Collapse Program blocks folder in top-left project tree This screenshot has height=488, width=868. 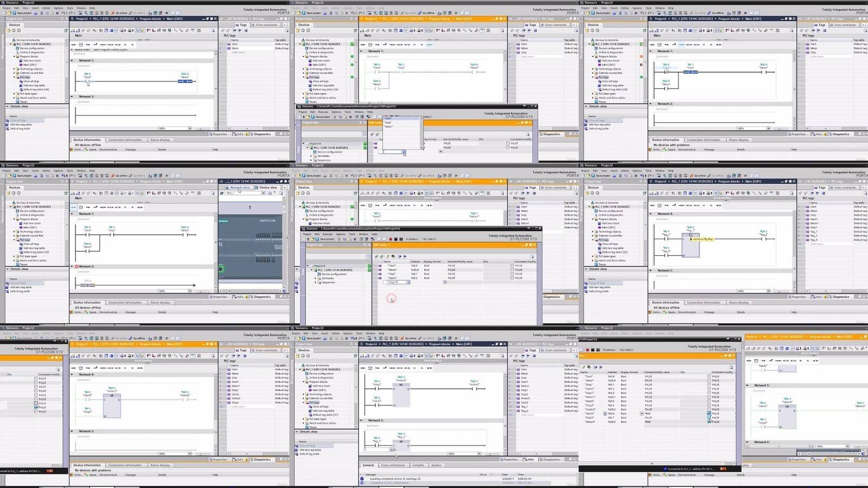(15, 56)
